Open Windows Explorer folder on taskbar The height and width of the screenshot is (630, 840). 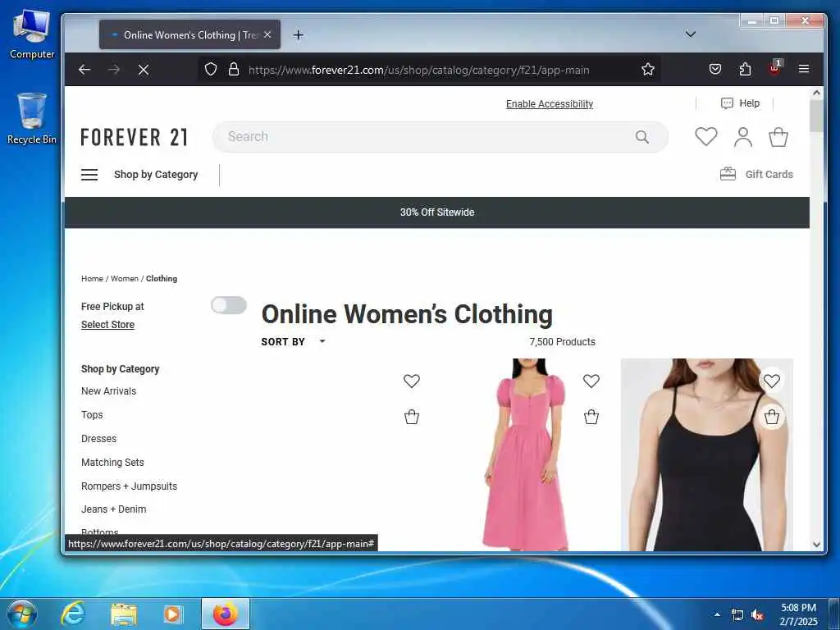pyautogui.click(x=124, y=614)
